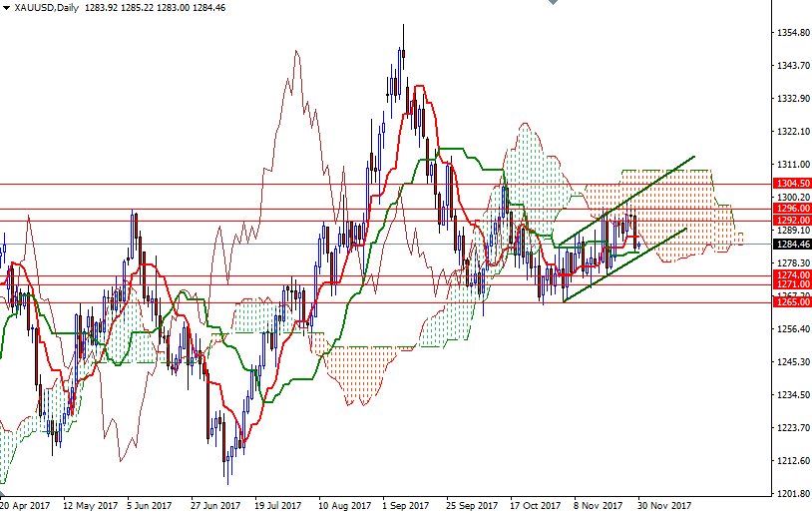Image resolution: width=812 pixels, height=513 pixels.
Task: Click the arrow icon before XAUUSD,Daily
Action: tap(5, 8)
